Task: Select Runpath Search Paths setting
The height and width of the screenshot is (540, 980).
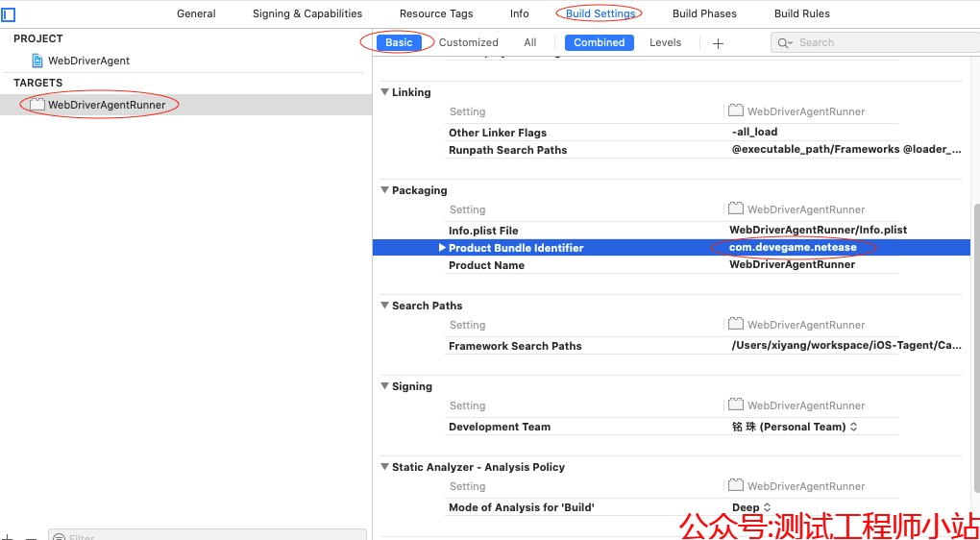Action: (x=507, y=150)
